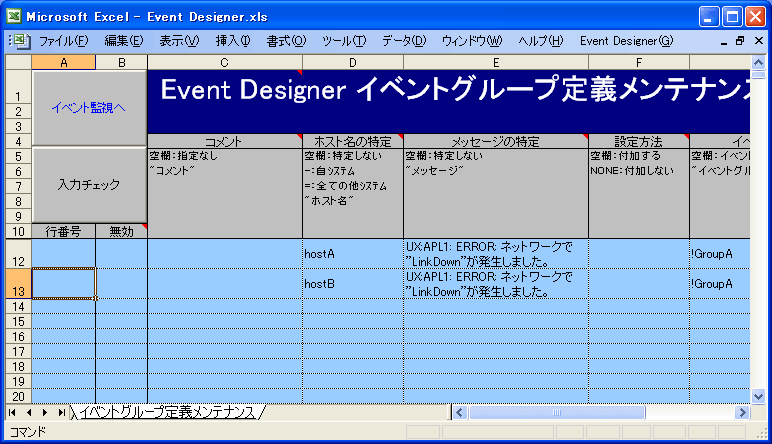Click the selected cell A13

coord(64,284)
